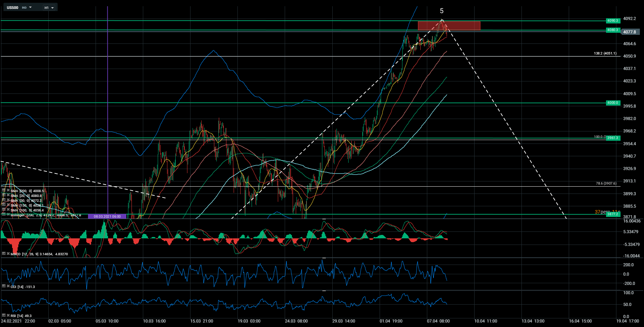Image resolution: width=644 pixels, height=327 pixels.
Task: Click the 4000.0 horizontal line price tag
Action: tap(613, 103)
